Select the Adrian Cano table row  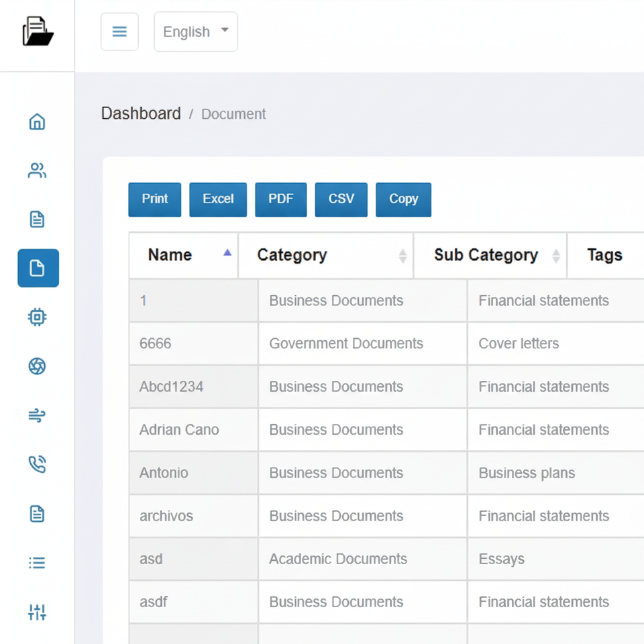coord(179,430)
